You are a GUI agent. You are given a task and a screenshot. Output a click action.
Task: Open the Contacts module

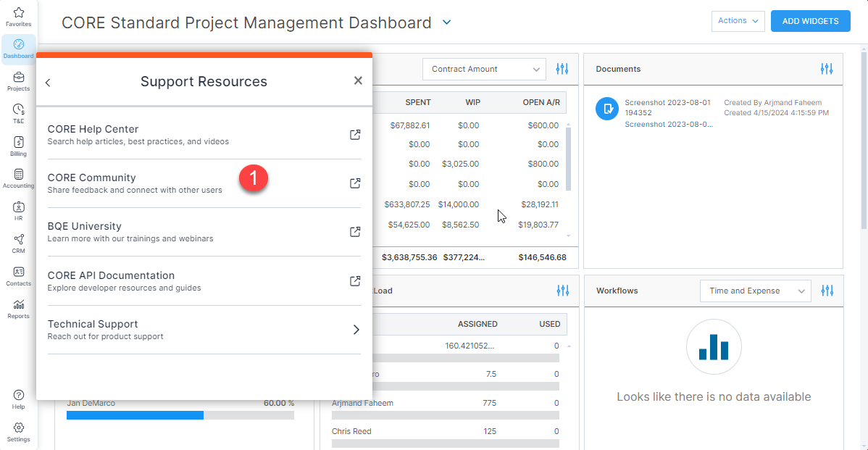18,276
